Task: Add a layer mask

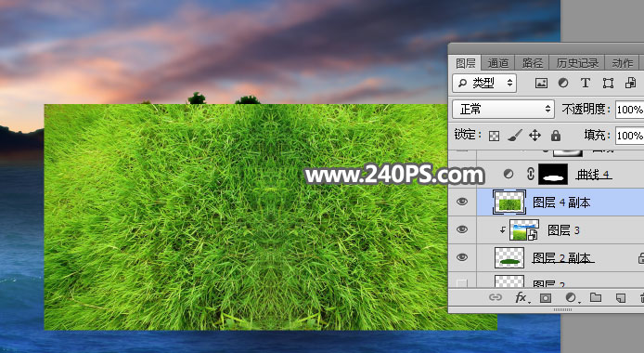Action: (x=545, y=298)
